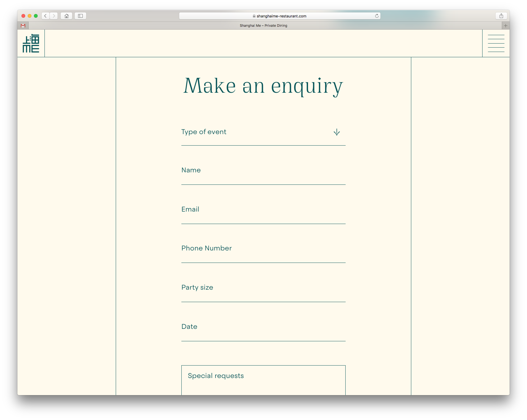The width and height of the screenshot is (527, 420).
Task: Open the hamburger navigation menu
Action: click(x=496, y=43)
